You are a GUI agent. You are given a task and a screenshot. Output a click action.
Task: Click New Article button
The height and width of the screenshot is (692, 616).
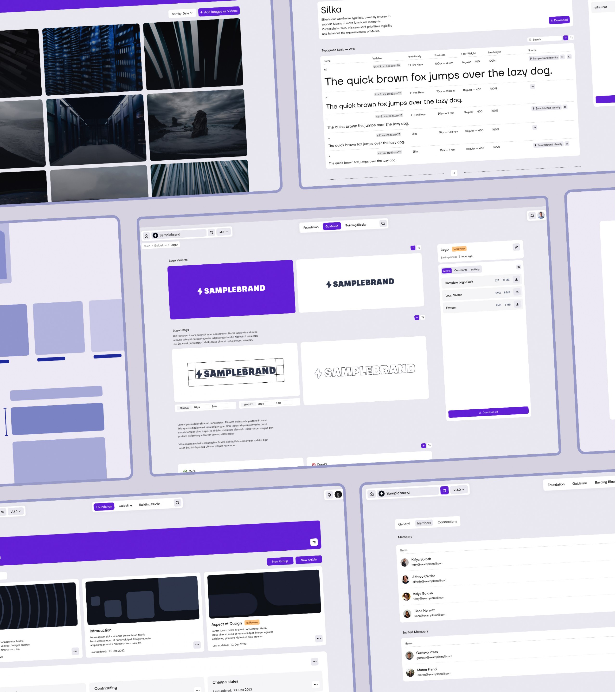[309, 560]
